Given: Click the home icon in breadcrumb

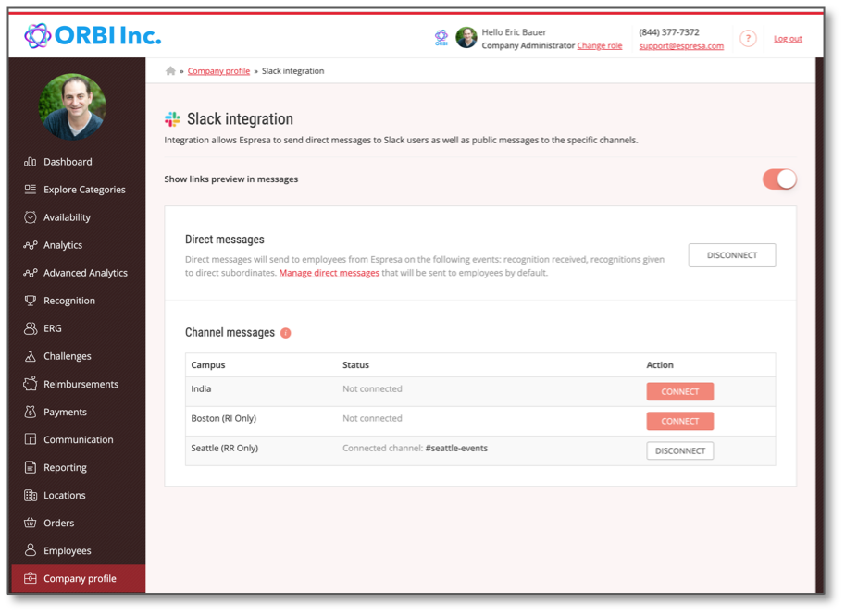Looking at the screenshot, I should [x=170, y=71].
